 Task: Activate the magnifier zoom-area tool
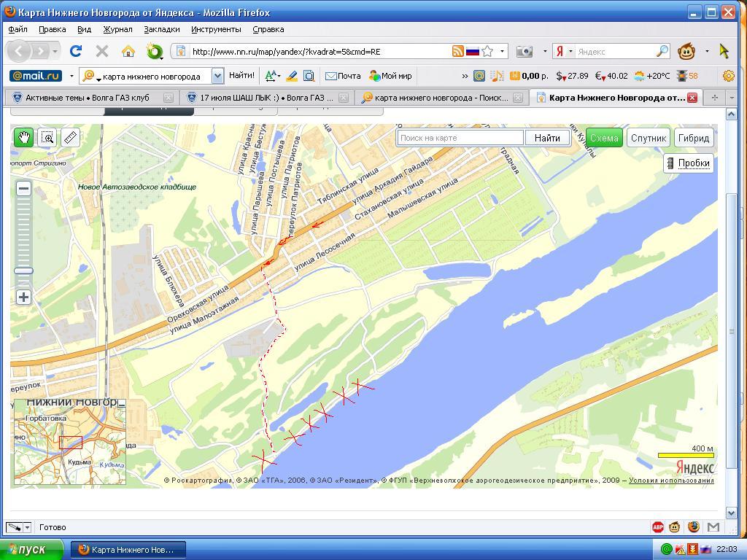click(x=47, y=137)
